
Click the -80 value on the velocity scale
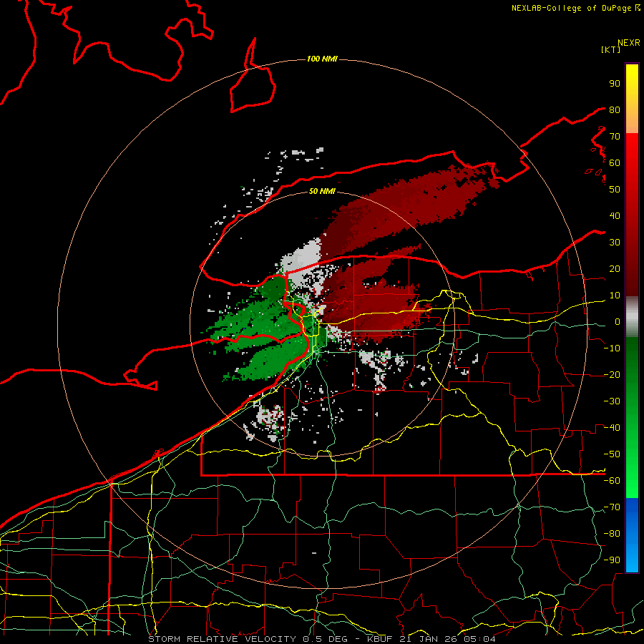click(x=612, y=534)
